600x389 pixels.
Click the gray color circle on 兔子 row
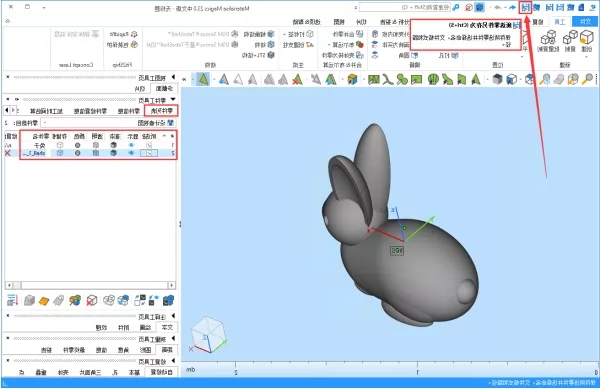(78, 145)
